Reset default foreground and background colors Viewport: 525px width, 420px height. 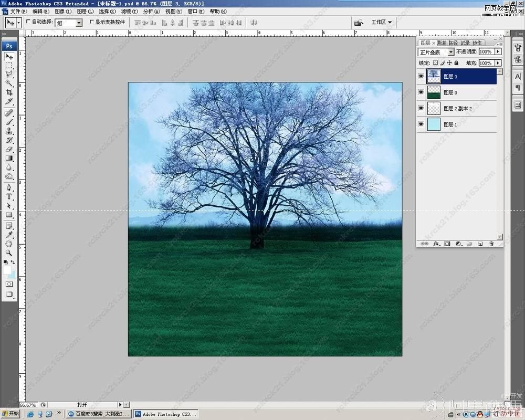pos(6,262)
